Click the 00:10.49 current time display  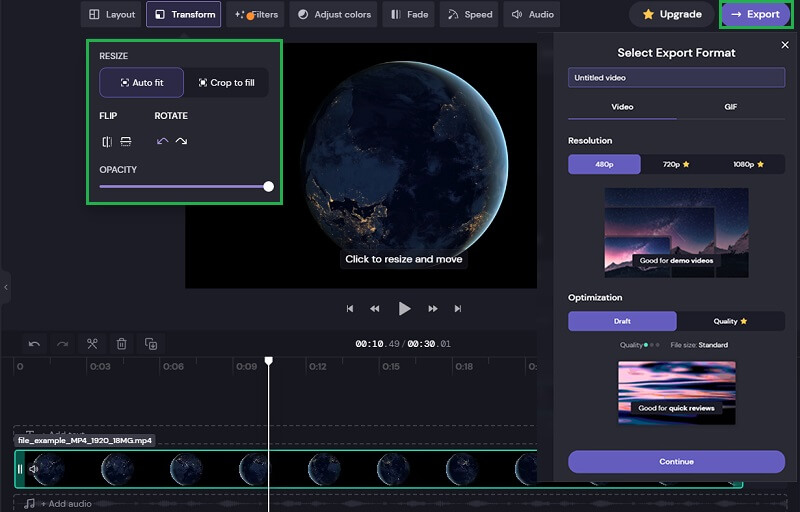coord(378,344)
